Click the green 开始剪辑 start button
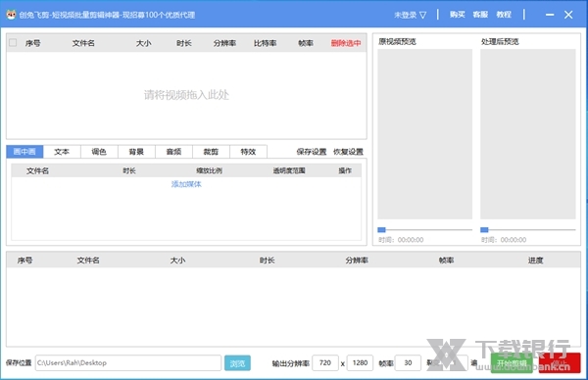 point(512,363)
